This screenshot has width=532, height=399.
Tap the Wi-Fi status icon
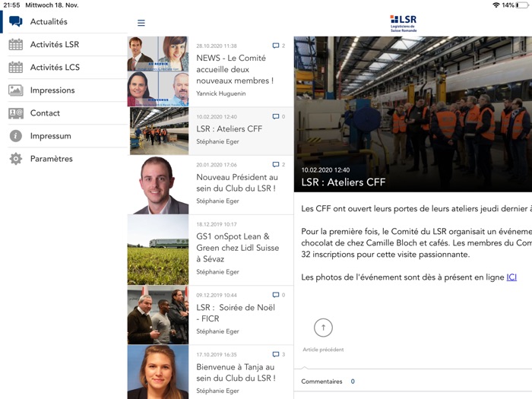click(x=496, y=5)
